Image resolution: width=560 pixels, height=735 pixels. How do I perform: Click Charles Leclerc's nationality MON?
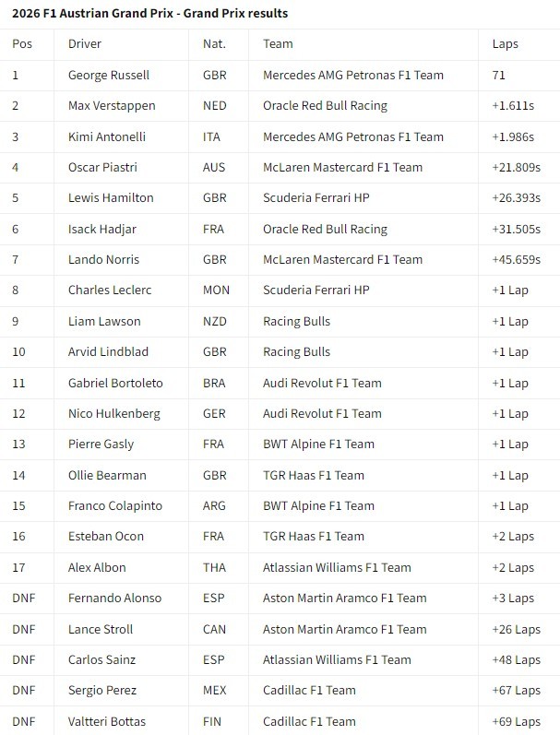(x=216, y=290)
